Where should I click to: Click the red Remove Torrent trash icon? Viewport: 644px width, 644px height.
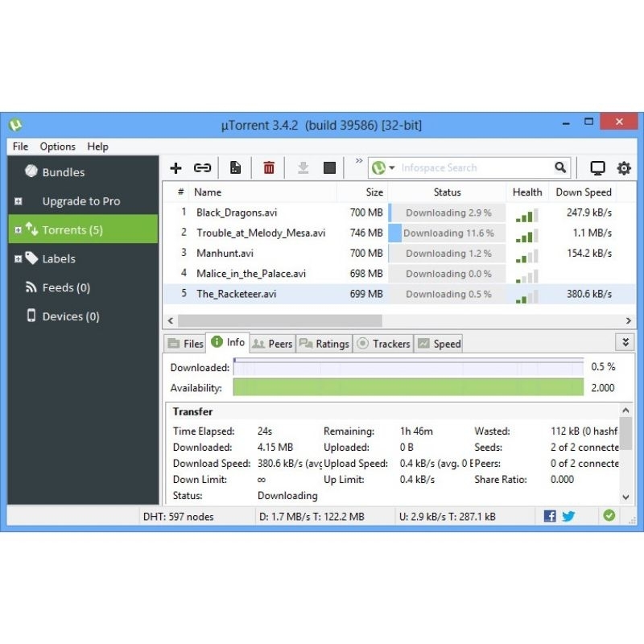(269, 168)
